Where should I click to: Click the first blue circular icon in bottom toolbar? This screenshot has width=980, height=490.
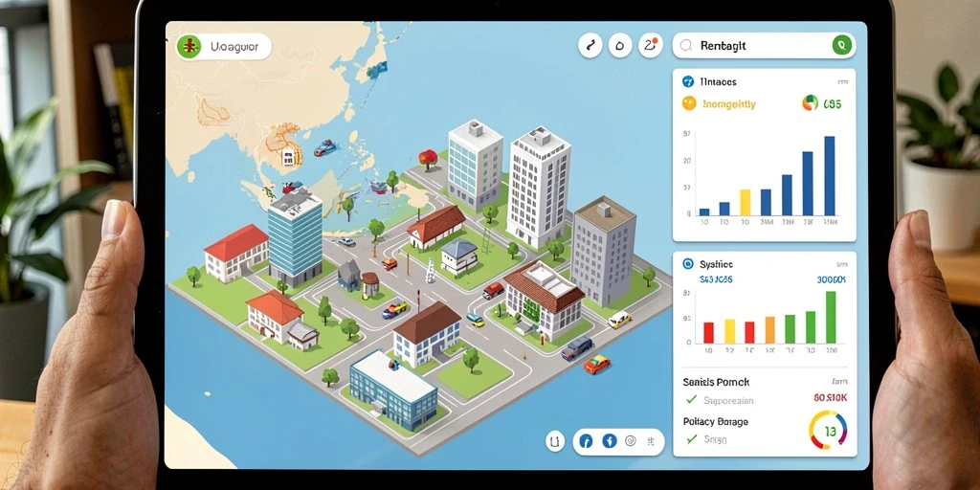[x=587, y=441]
